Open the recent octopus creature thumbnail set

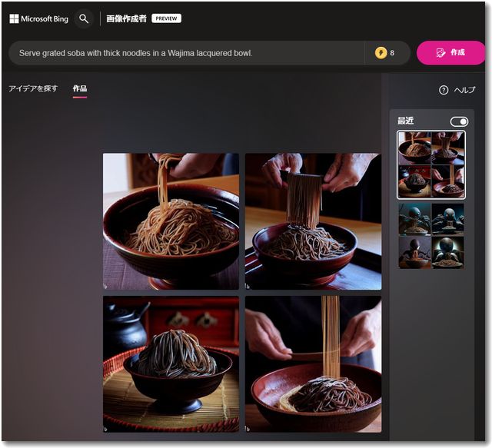pos(431,236)
